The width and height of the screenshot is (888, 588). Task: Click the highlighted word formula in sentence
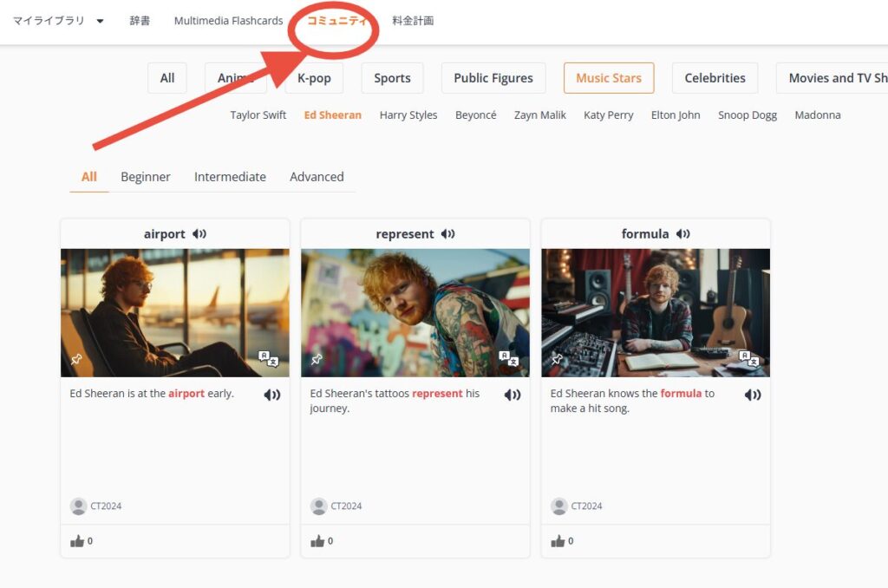coord(681,393)
